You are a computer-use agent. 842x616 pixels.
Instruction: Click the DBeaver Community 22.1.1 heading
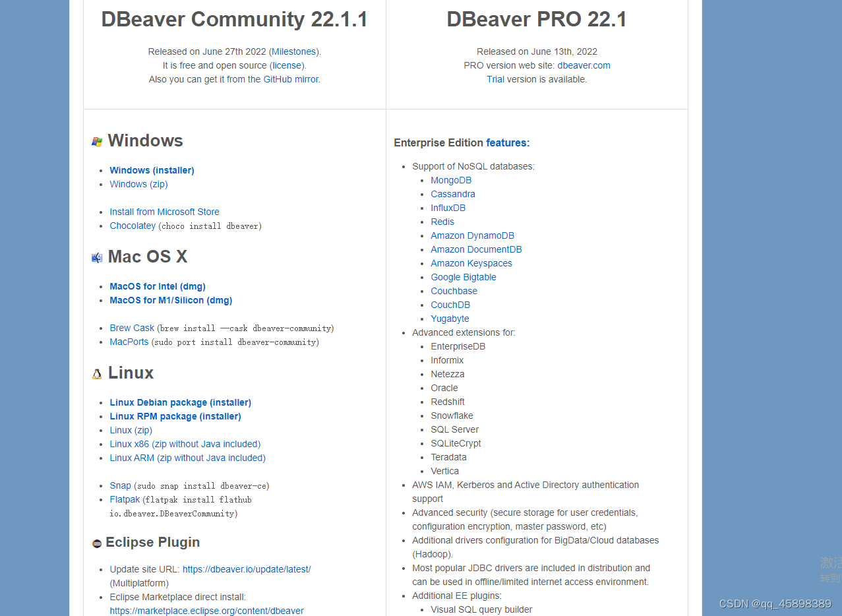(234, 19)
